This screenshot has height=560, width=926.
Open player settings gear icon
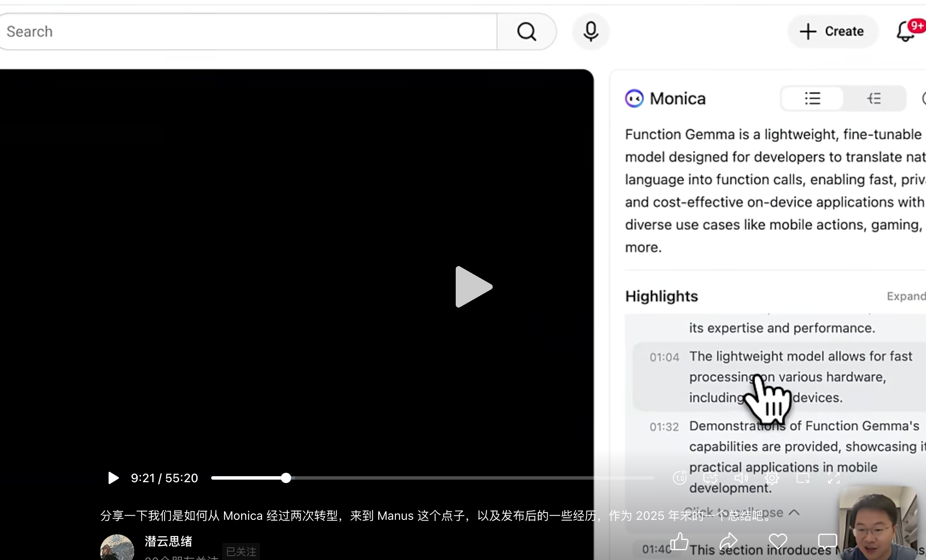772,478
